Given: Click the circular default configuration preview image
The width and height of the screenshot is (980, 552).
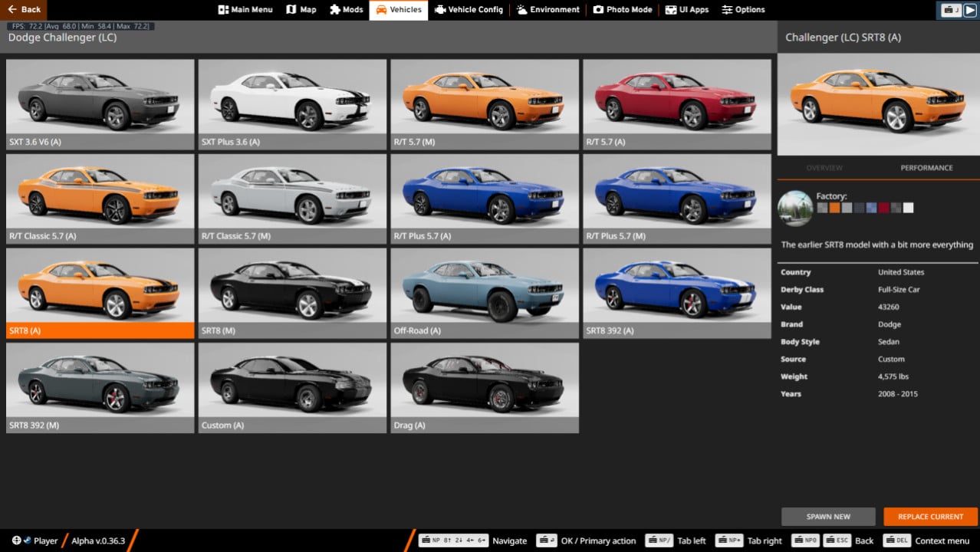Looking at the screenshot, I should pos(795,208).
